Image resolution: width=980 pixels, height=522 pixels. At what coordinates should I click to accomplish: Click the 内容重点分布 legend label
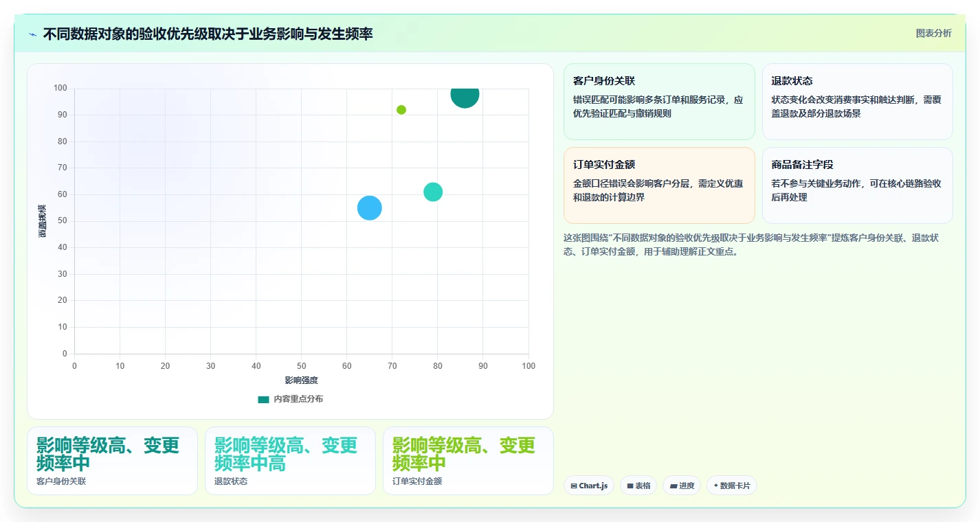(298, 399)
